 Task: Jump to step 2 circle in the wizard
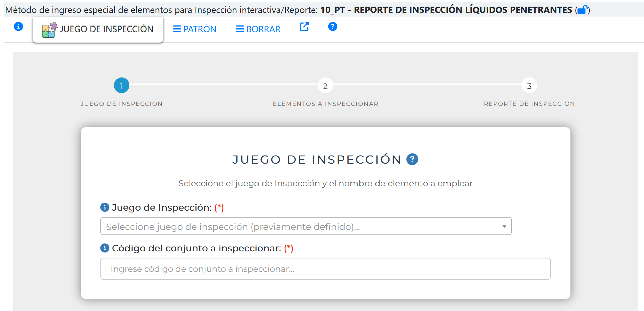(x=325, y=86)
